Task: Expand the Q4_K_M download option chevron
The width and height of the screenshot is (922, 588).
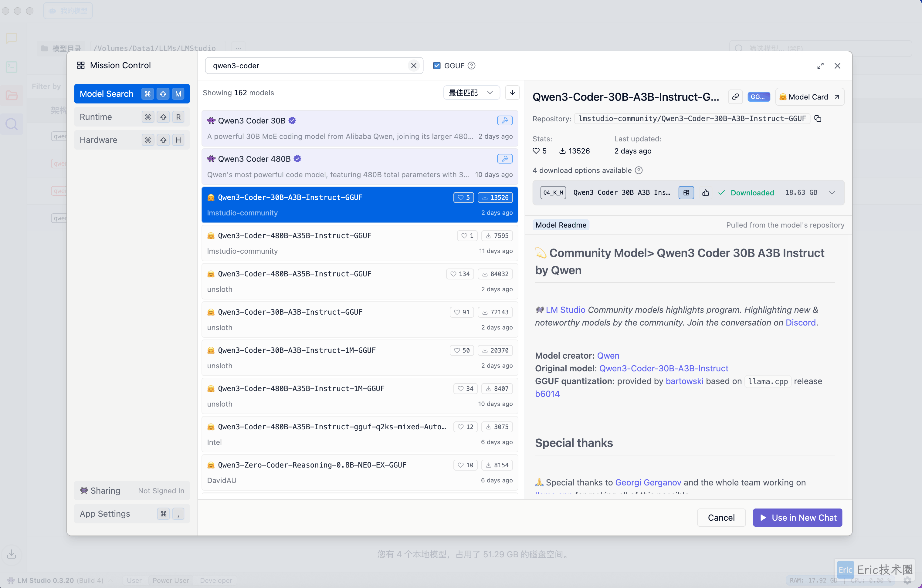Action: click(832, 193)
